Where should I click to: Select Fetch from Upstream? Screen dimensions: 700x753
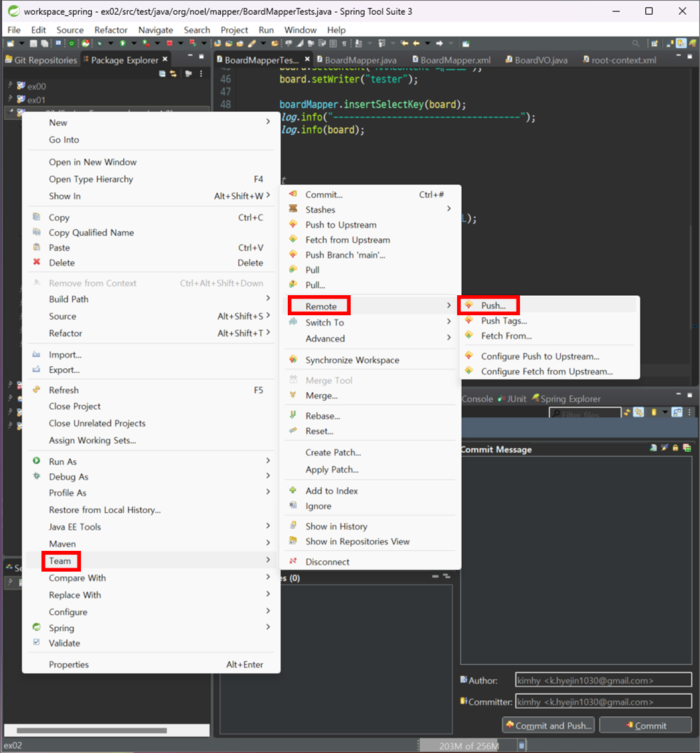click(370, 240)
